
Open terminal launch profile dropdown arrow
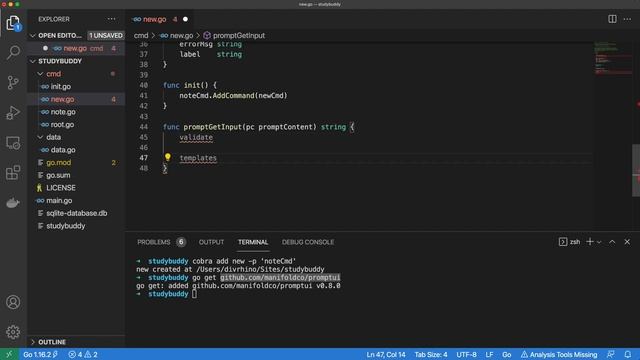pos(599,242)
